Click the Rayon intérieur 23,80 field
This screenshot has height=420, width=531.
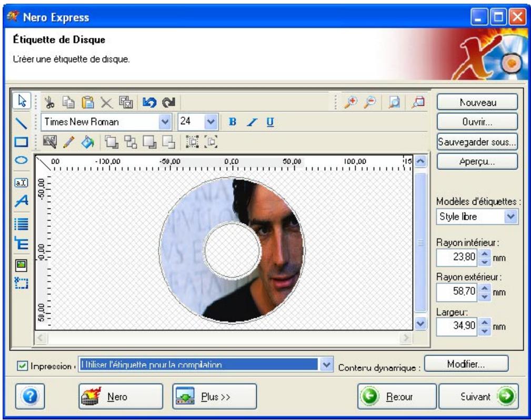[457, 257]
